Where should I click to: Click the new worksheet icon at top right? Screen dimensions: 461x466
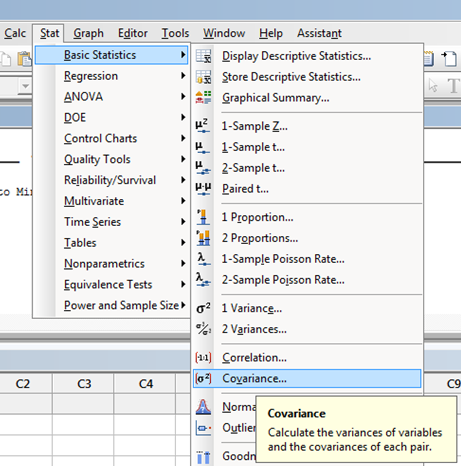tap(449, 58)
